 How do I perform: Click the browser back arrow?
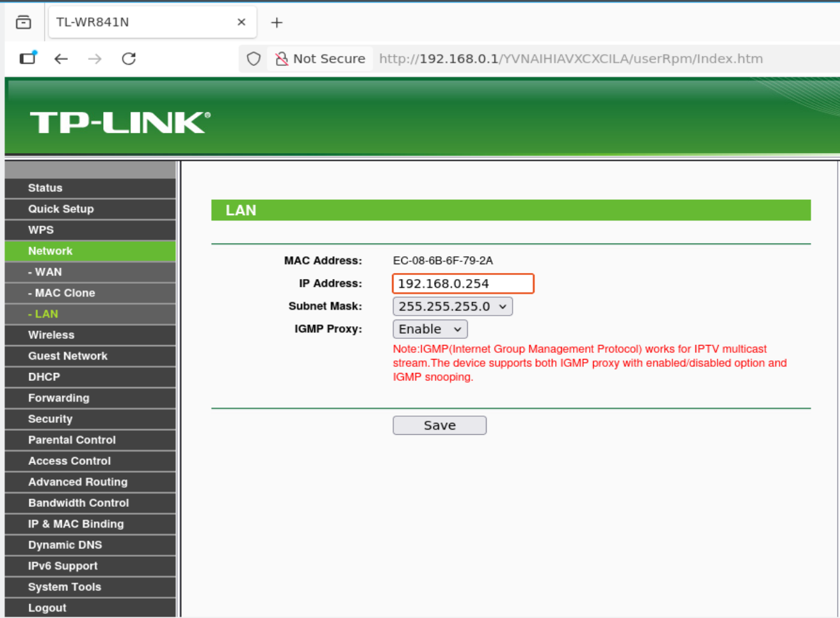[61, 59]
